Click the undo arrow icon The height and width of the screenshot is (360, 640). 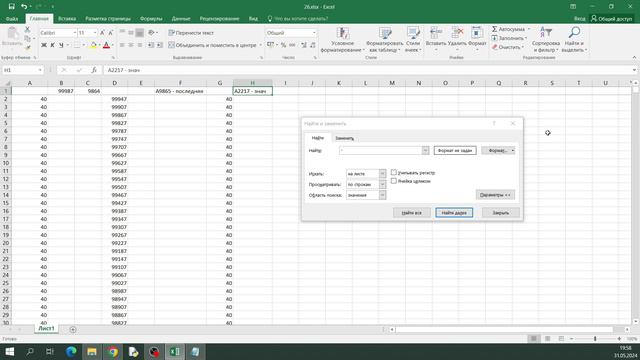[x=24, y=7]
